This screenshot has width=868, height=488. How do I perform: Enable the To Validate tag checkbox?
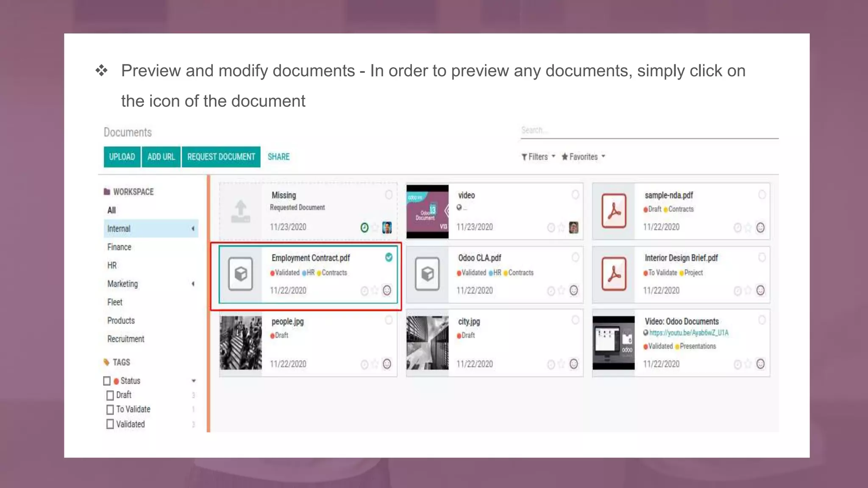(x=110, y=410)
